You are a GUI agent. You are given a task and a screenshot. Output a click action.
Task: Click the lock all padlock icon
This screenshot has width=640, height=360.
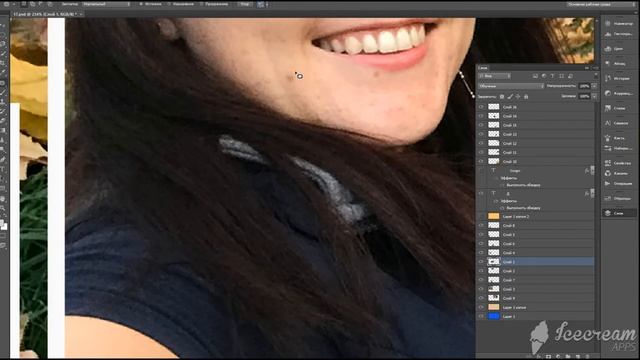526,96
